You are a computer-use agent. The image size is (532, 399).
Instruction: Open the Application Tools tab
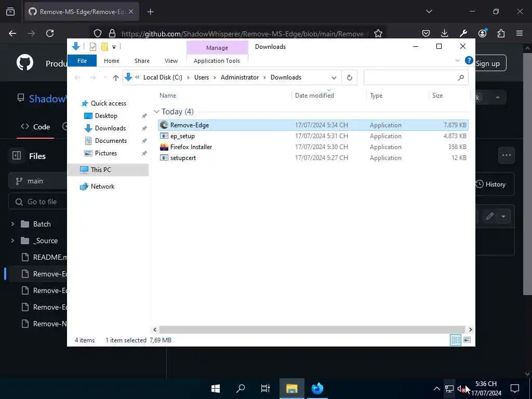[217, 61]
